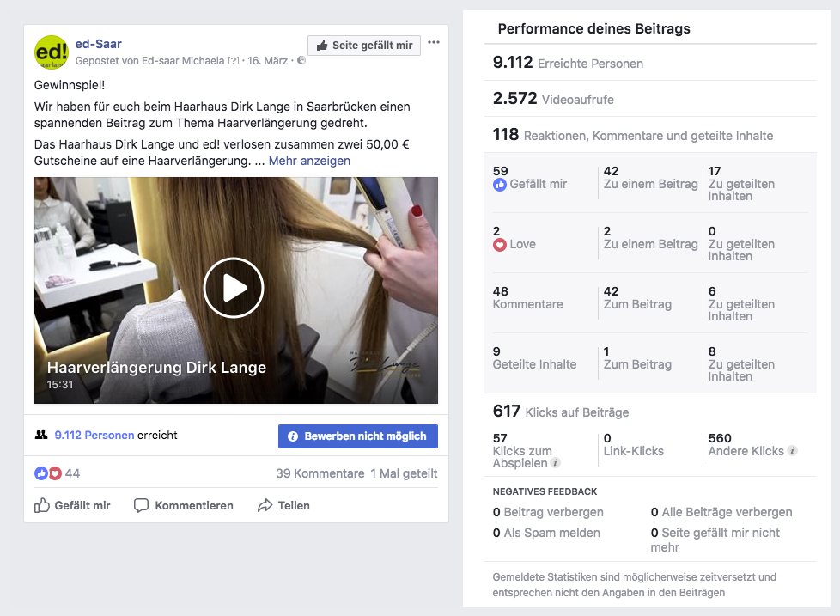The height and width of the screenshot is (616, 840).
Task: Click the Haarverlängerung Dirk Lange video thumbnail
Action: [x=235, y=290]
